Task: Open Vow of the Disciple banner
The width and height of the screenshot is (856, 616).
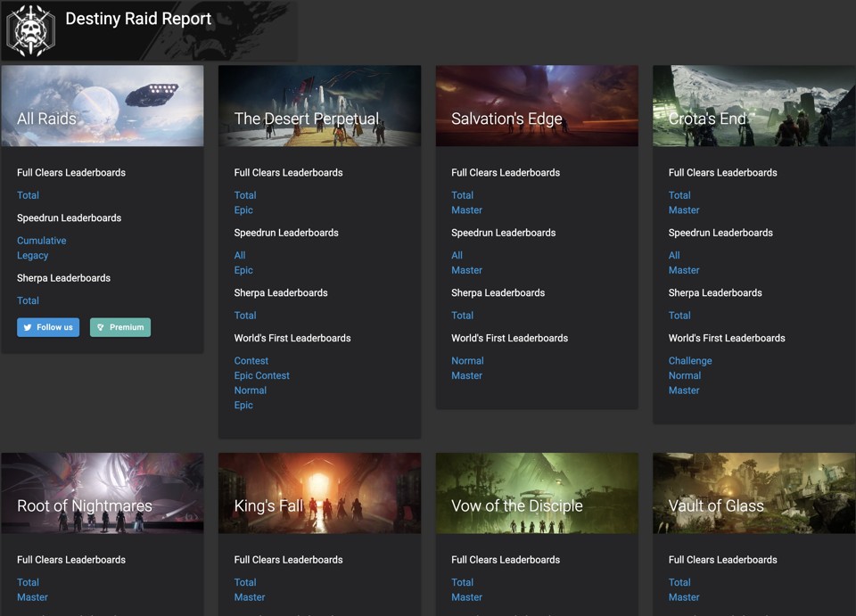Action: (x=537, y=493)
